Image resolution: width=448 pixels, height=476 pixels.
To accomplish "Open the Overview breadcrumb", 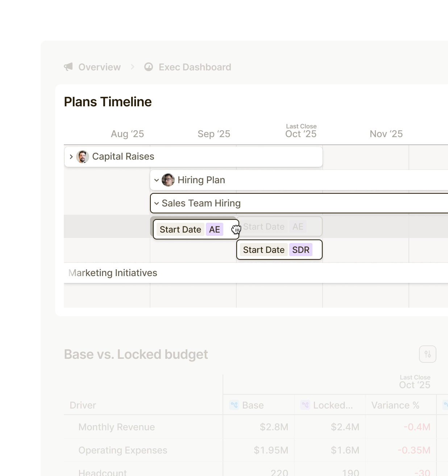I will 99,67.
